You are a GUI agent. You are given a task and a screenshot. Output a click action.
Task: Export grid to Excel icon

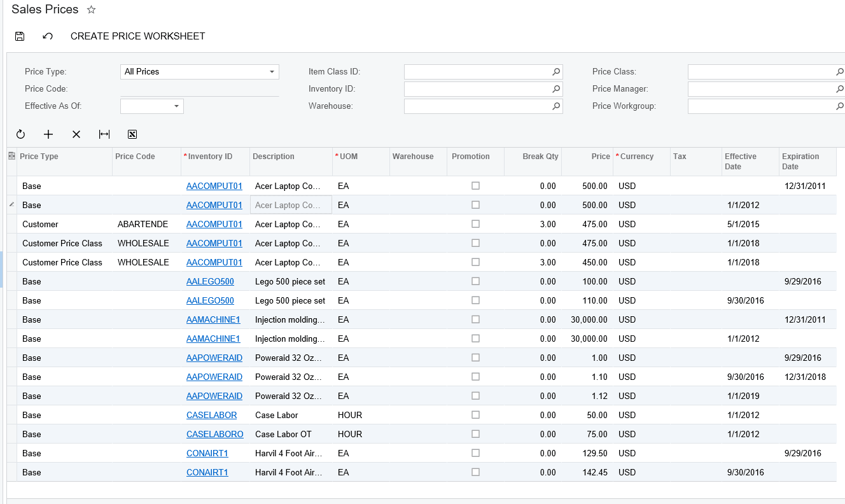click(132, 134)
